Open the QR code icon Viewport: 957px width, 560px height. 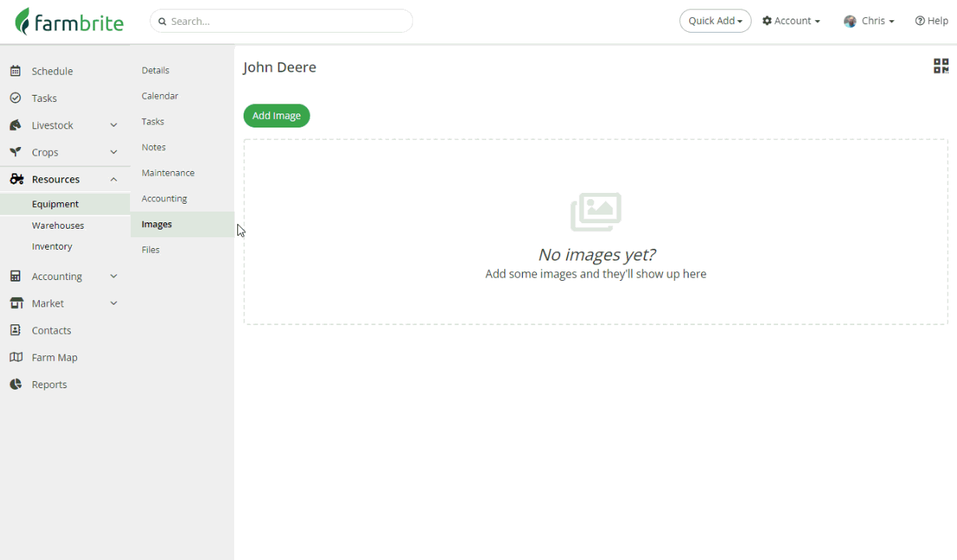[x=941, y=66]
